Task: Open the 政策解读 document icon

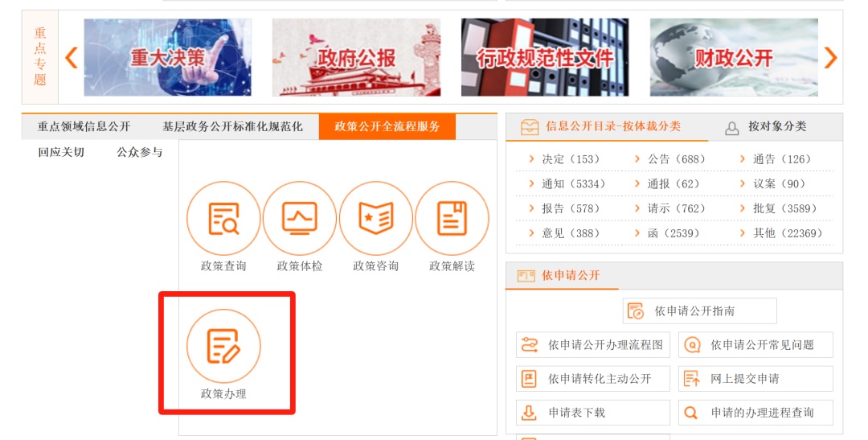Action: (452, 218)
